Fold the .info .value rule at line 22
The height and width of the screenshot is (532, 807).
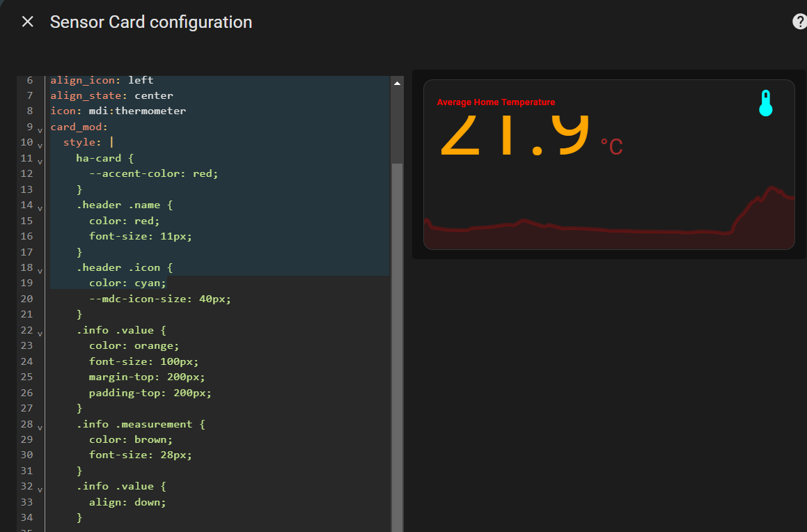[40, 331]
